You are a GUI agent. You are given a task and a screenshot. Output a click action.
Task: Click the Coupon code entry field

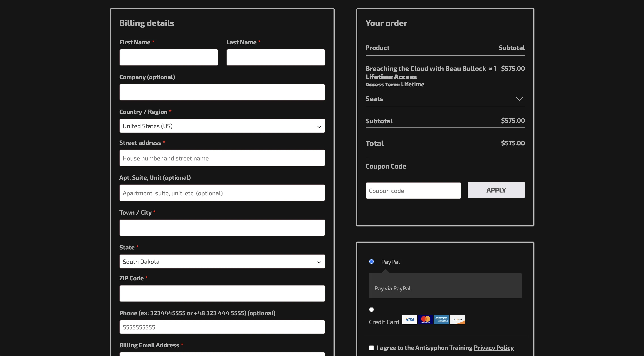(x=413, y=190)
